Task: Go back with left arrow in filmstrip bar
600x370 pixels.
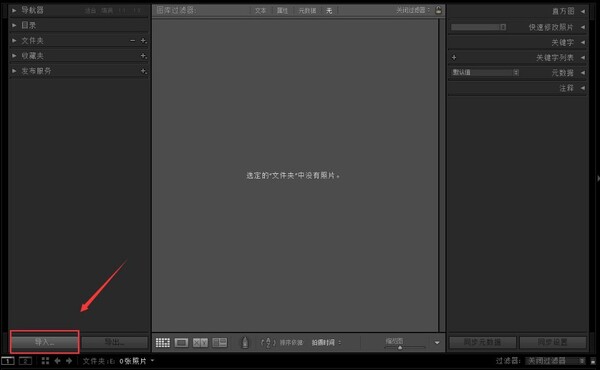Action: click(57, 361)
